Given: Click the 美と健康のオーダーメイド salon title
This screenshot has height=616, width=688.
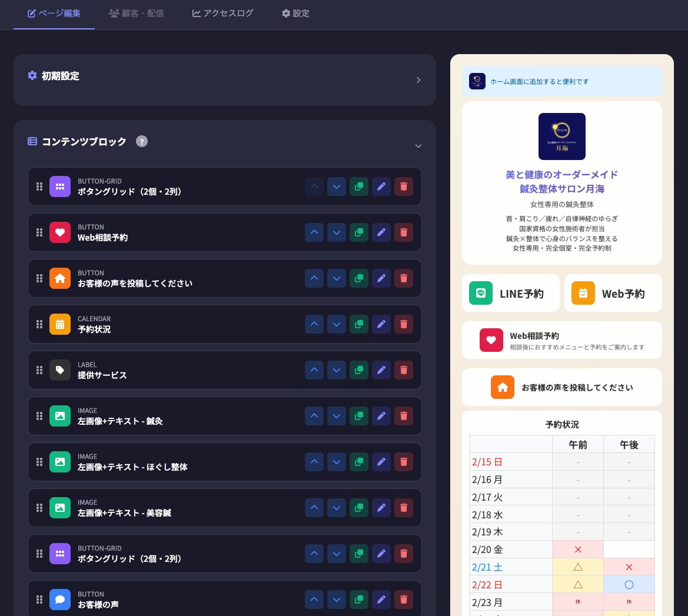Looking at the screenshot, I should [x=562, y=182].
